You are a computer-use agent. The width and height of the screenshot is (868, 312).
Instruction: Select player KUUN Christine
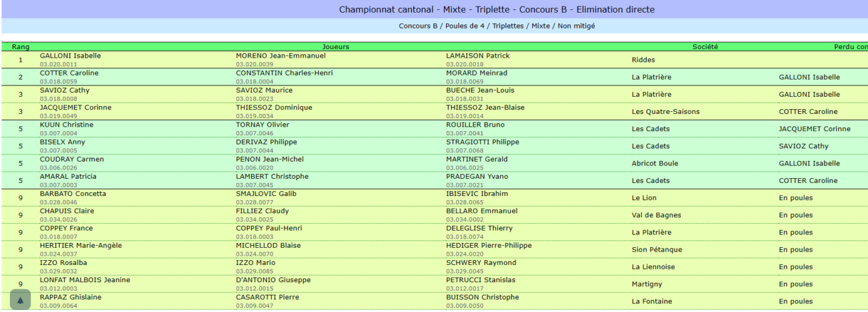pos(66,125)
